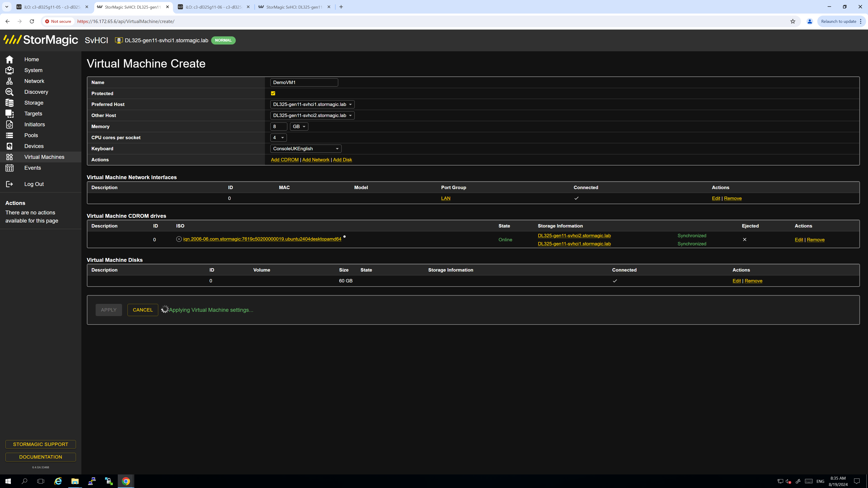Go to Virtual Machines in sidebar

[x=44, y=157]
